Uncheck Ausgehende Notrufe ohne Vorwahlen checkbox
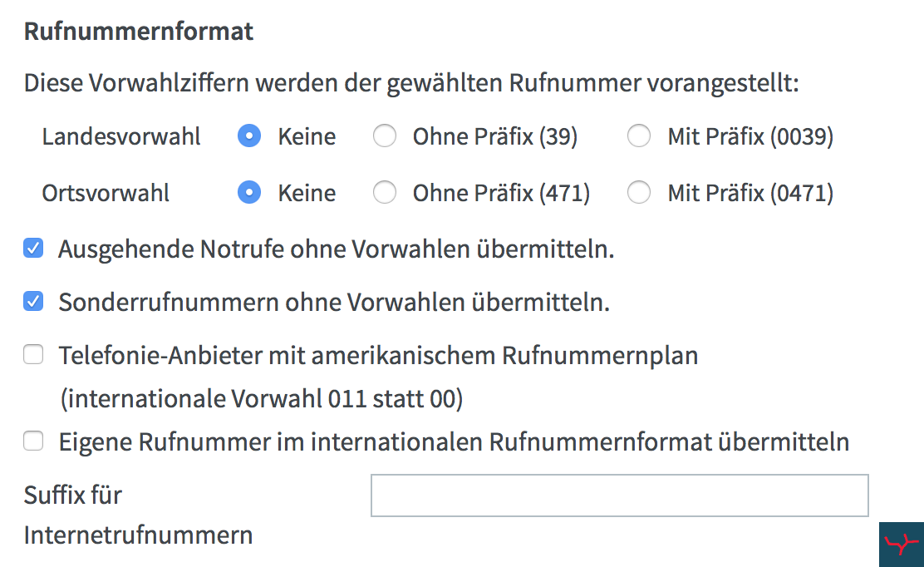The height and width of the screenshot is (567, 924). 33,248
